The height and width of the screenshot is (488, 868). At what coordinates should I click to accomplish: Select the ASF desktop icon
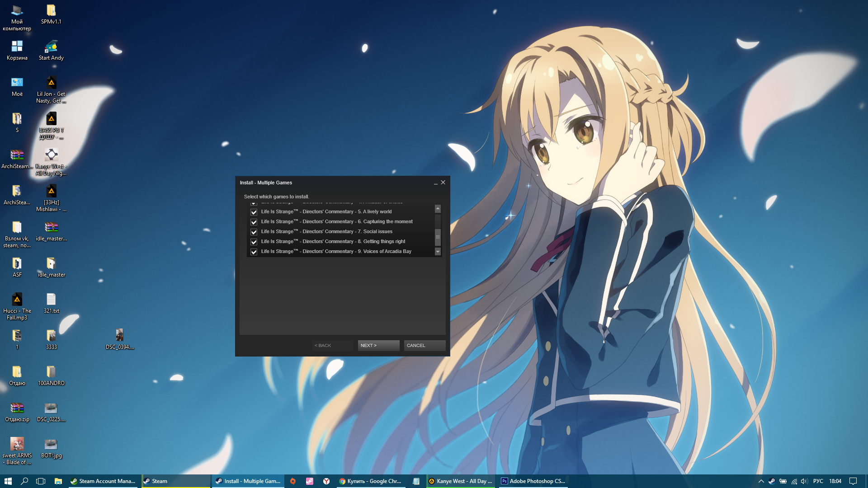click(17, 267)
